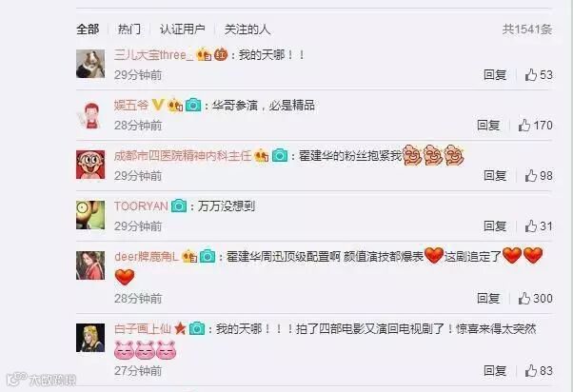The height and width of the screenshot is (392, 573).
Task: Reply to deer牌鹿角L's comment
Action: pos(488,299)
